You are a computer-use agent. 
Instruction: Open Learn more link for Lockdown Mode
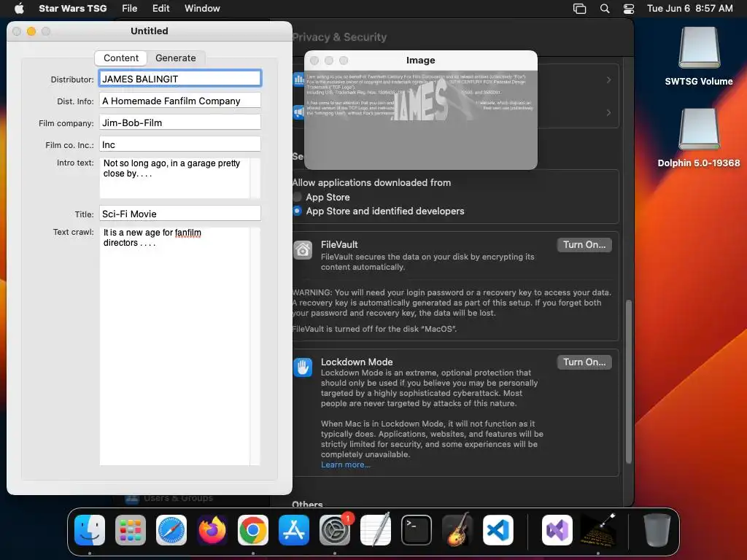(x=345, y=464)
